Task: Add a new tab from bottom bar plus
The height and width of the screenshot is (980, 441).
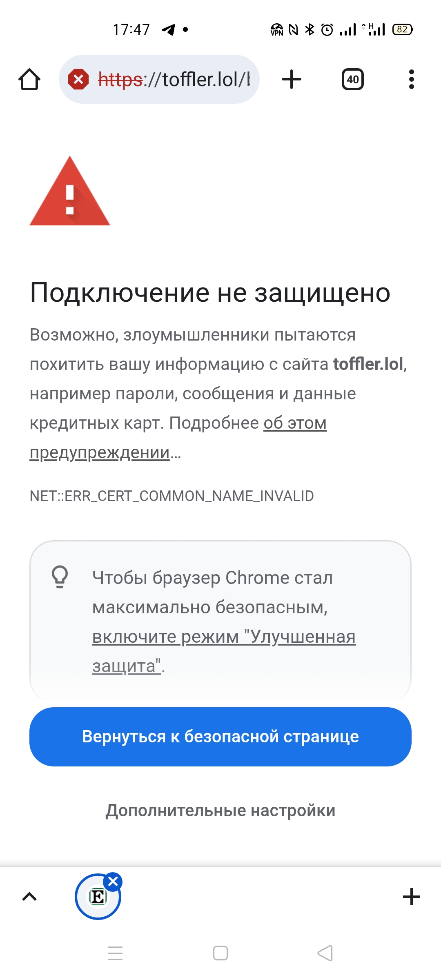Action: tap(411, 897)
